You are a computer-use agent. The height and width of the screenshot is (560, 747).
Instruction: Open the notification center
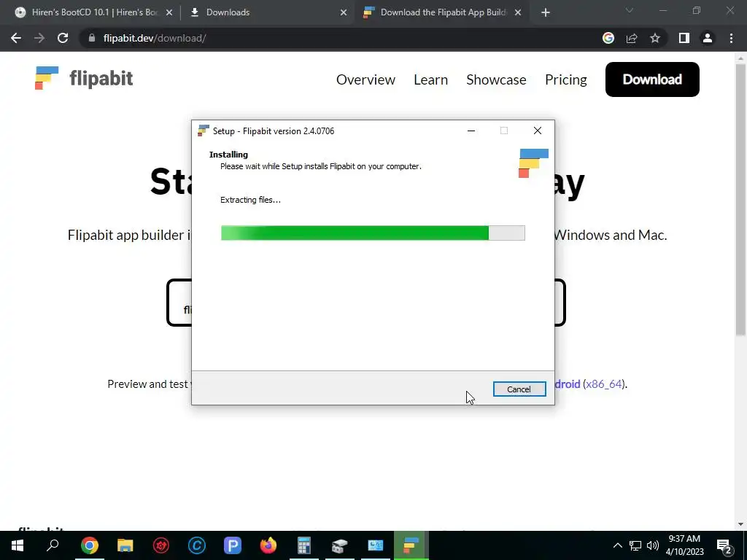click(x=724, y=545)
